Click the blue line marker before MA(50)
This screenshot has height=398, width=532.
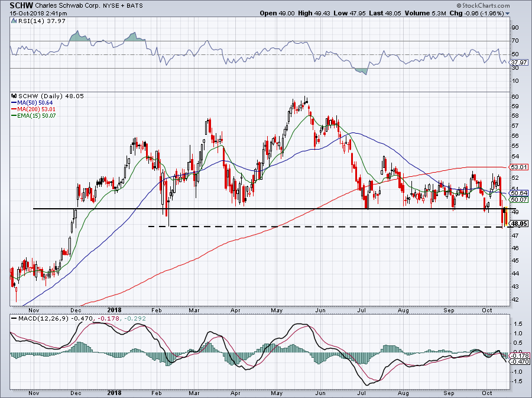point(14,102)
